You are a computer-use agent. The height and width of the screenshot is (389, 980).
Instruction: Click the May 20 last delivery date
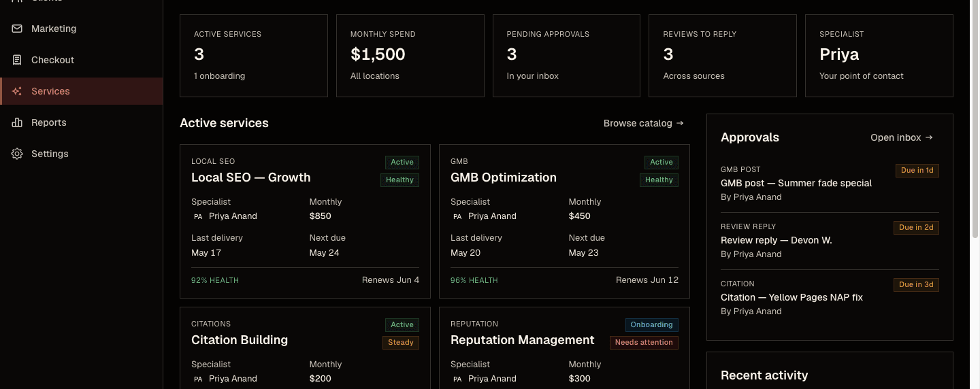[x=465, y=253]
